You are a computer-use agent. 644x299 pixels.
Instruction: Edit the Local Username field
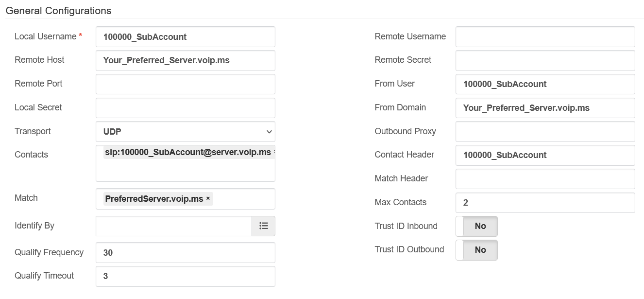click(x=185, y=36)
